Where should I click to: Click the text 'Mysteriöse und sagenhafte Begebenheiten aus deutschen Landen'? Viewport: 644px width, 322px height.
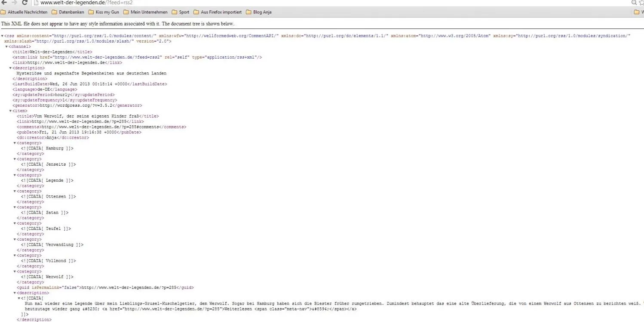coord(92,73)
